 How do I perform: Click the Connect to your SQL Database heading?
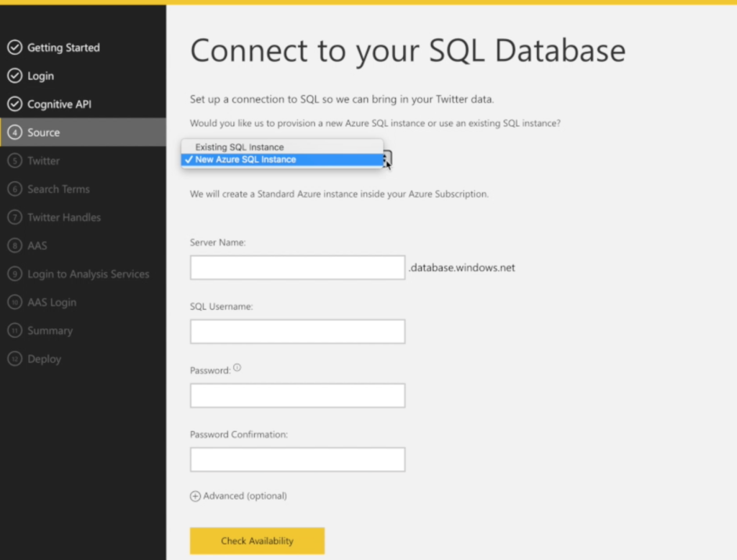click(x=407, y=51)
